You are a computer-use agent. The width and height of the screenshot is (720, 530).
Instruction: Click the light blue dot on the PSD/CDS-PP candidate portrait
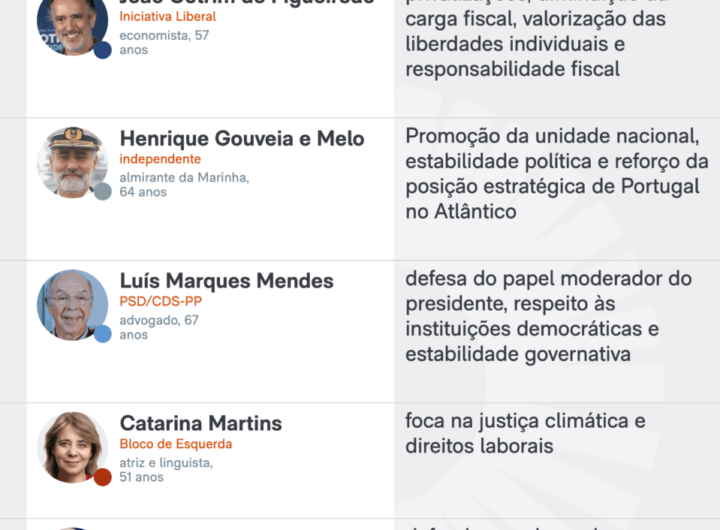(x=103, y=334)
